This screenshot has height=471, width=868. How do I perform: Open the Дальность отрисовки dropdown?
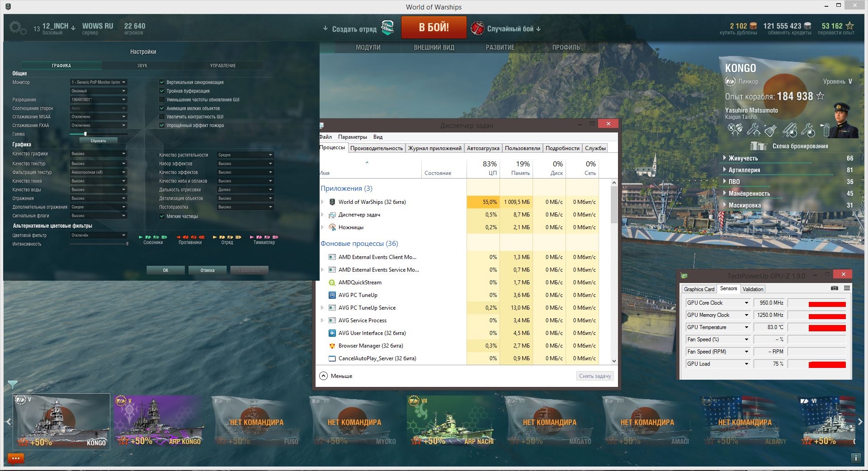[x=245, y=190]
